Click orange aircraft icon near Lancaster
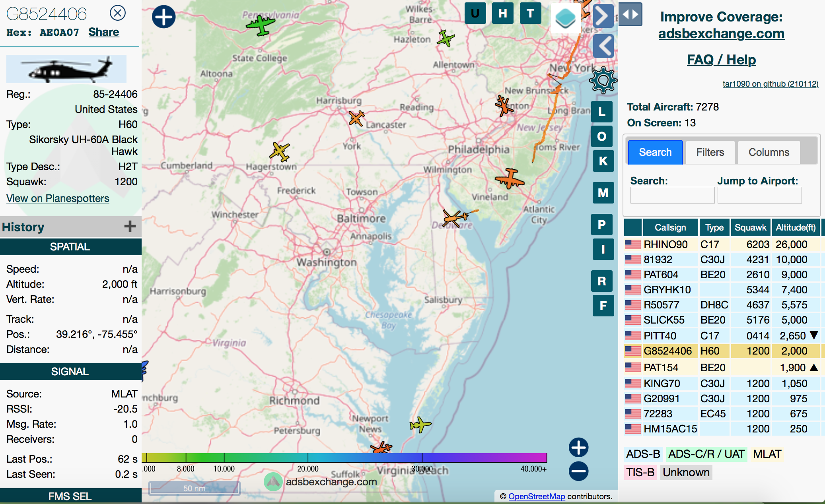This screenshot has width=825, height=504. click(356, 118)
